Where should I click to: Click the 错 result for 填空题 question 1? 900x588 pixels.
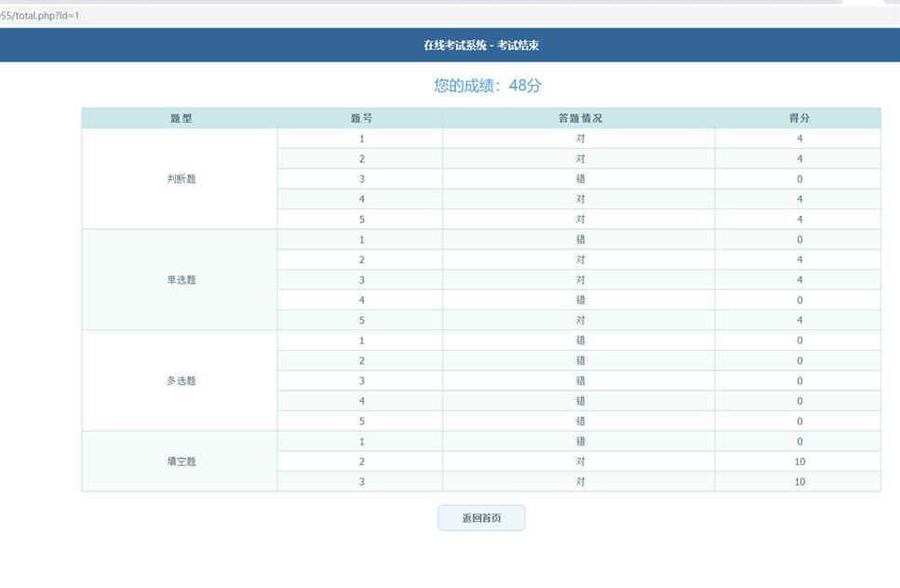pos(580,441)
